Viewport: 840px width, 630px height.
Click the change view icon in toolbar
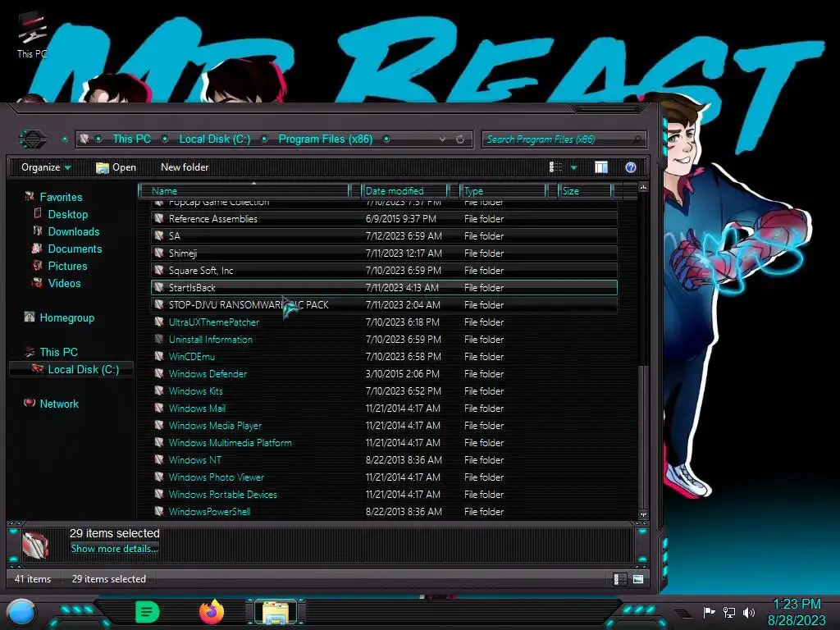coord(555,167)
